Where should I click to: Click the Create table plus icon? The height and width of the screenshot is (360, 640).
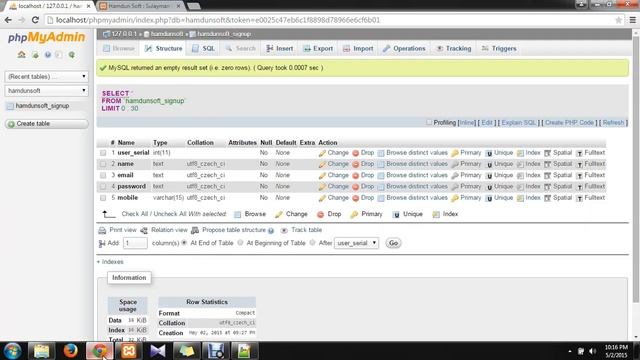click(x=11, y=124)
